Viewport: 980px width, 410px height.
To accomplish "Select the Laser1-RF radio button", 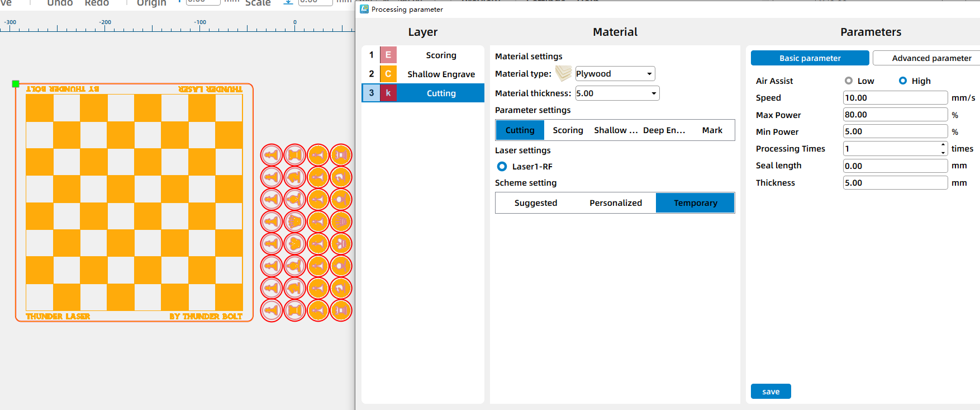I will pyautogui.click(x=502, y=166).
